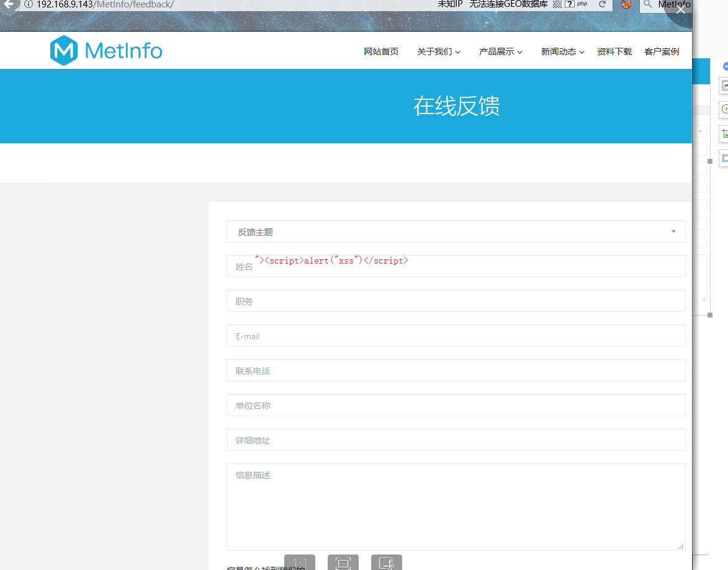Click the blue minus icon in right sidebar
The image size is (728, 570).
(x=726, y=66)
